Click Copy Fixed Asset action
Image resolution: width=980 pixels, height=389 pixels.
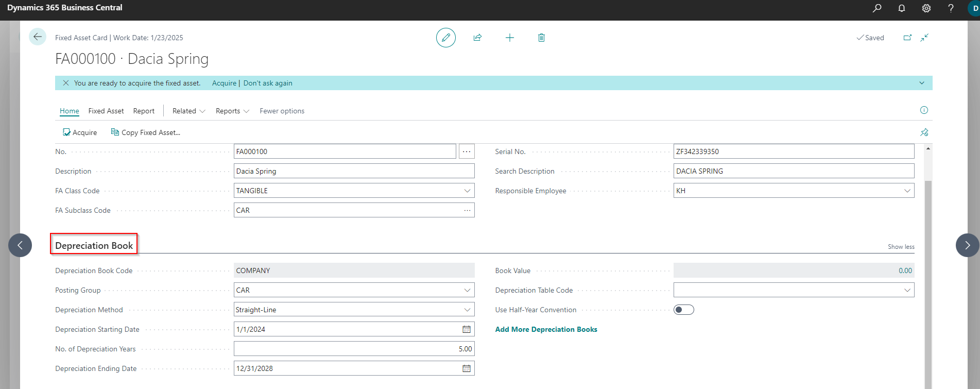tap(146, 132)
